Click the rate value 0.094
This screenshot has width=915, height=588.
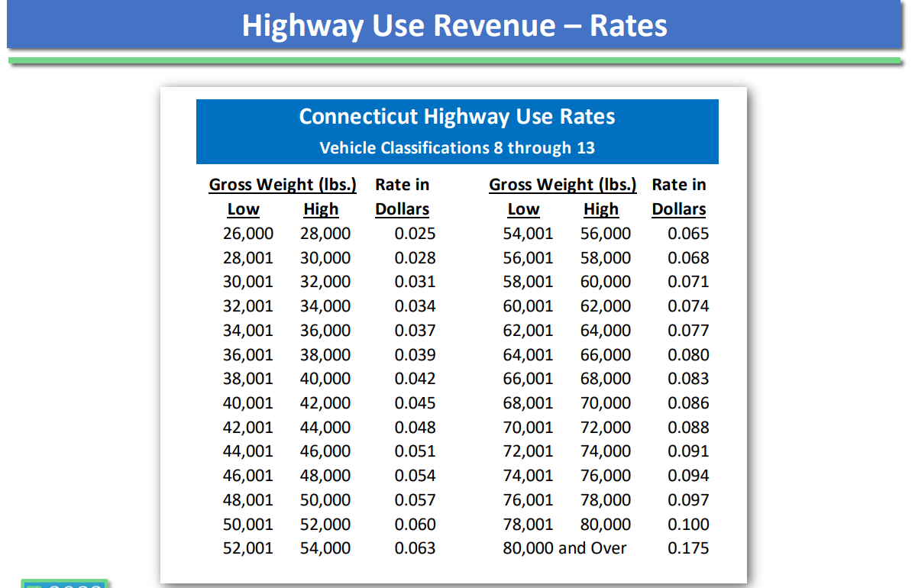pos(689,476)
